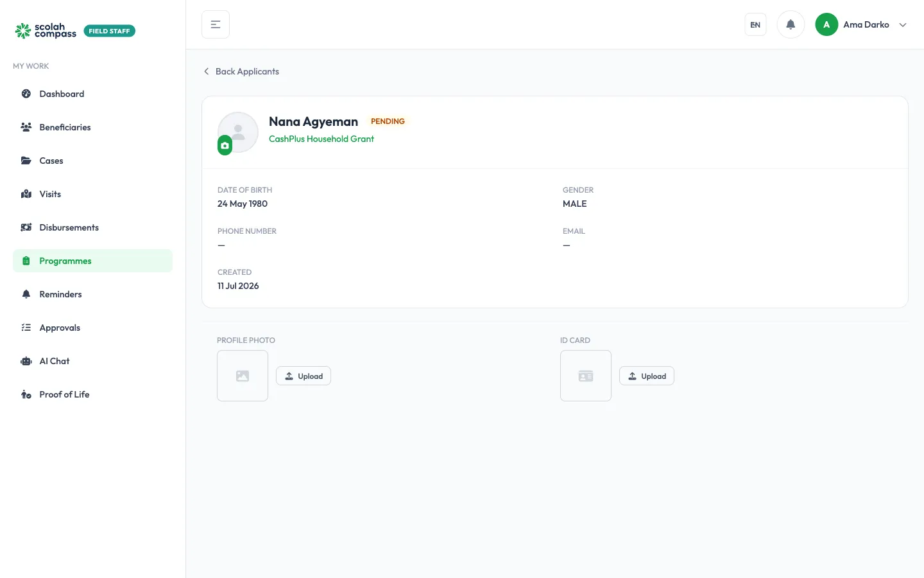This screenshot has height=578, width=924.
Task: Select Programmes menu label
Action: point(65,261)
